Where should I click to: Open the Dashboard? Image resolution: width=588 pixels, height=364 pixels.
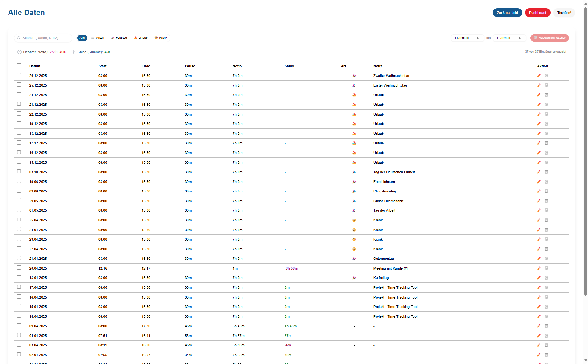[x=538, y=13]
